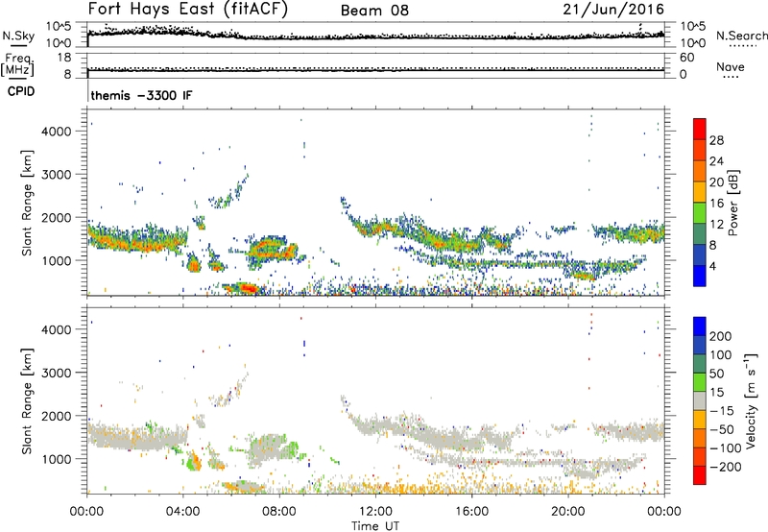Select the -100 label on Velocity colorbar

click(726, 448)
